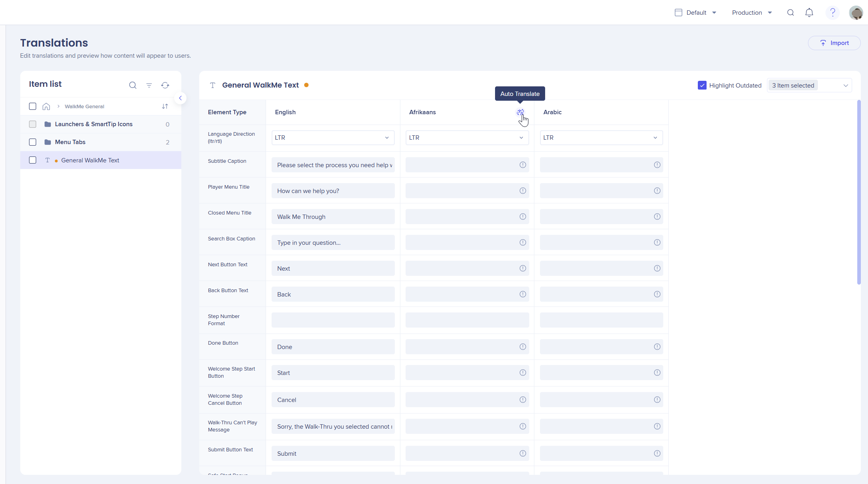Image resolution: width=868 pixels, height=484 pixels.
Task: Click the top bar search icon
Action: tap(790, 13)
